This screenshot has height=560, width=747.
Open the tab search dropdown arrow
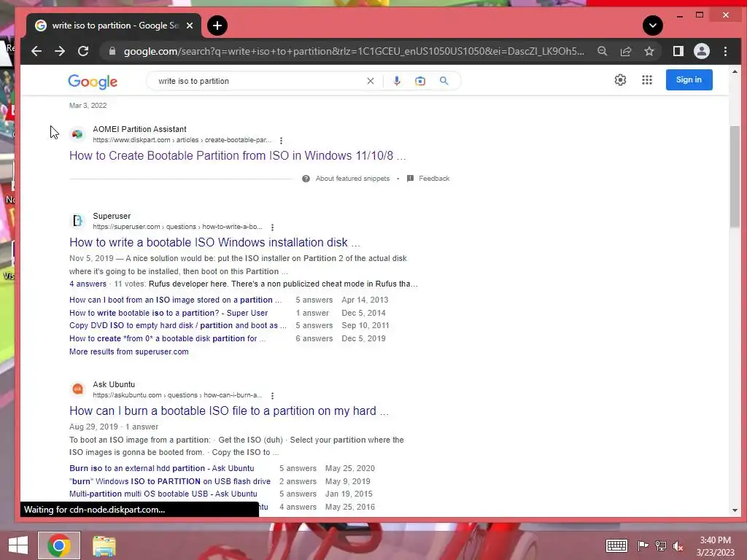(x=653, y=26)
